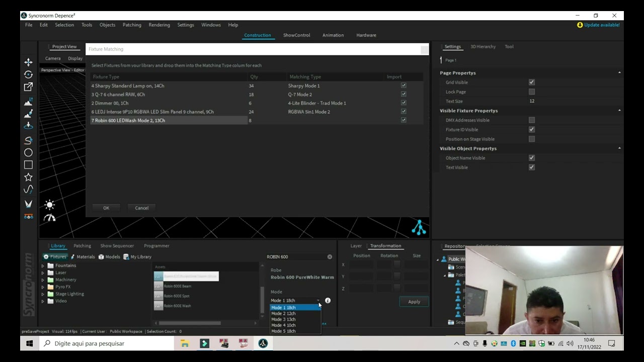Click the Apply button in Transformation panel
The image size is (644, 362).
[414, 302]
